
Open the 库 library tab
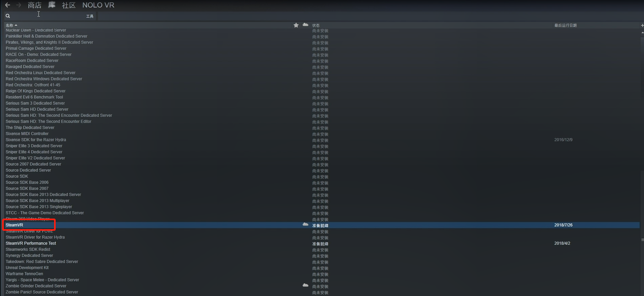click(x=52, y=5)
